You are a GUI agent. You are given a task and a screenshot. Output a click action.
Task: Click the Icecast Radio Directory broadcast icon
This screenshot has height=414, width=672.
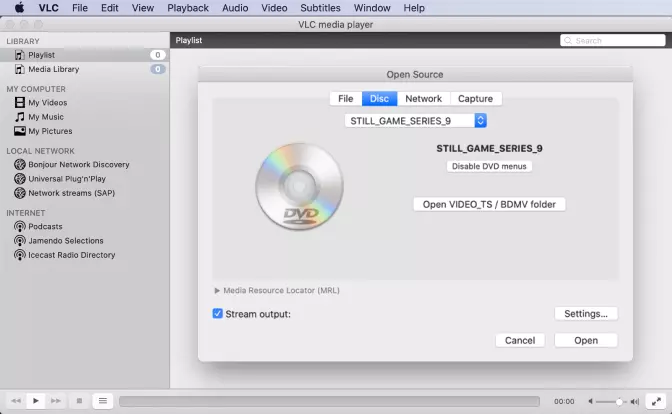[20, 255]
